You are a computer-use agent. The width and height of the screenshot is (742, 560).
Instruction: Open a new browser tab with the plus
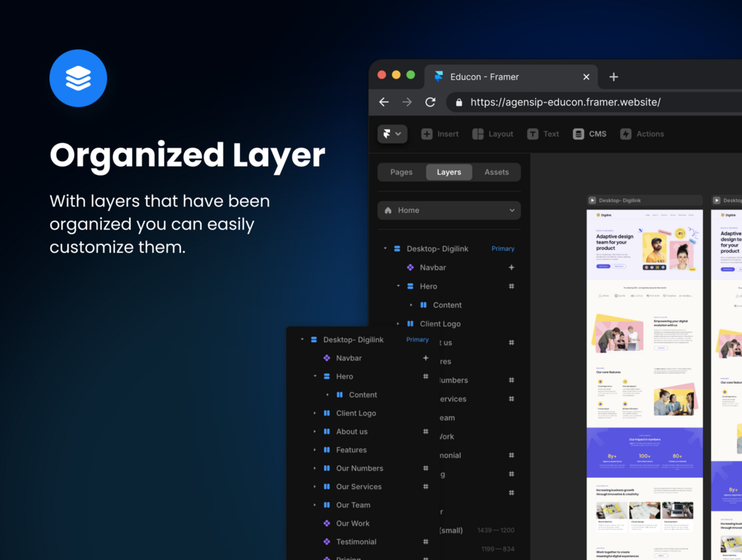614,77
